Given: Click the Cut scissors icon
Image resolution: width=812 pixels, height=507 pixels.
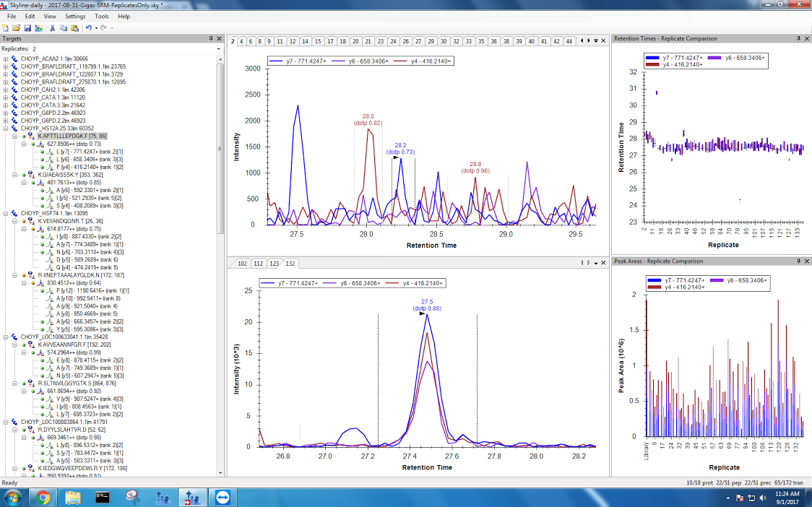Looking at the screenshot, I should pos(53,28).
